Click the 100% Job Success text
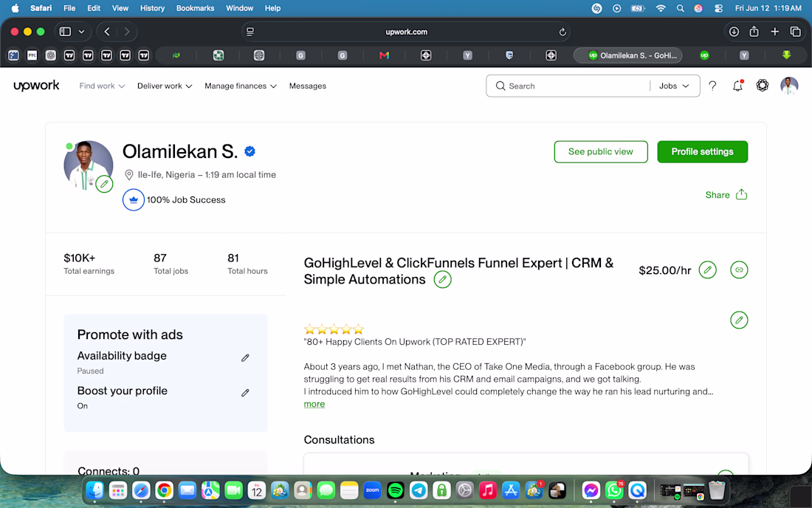812x508 pixels. tap(186, 200)
